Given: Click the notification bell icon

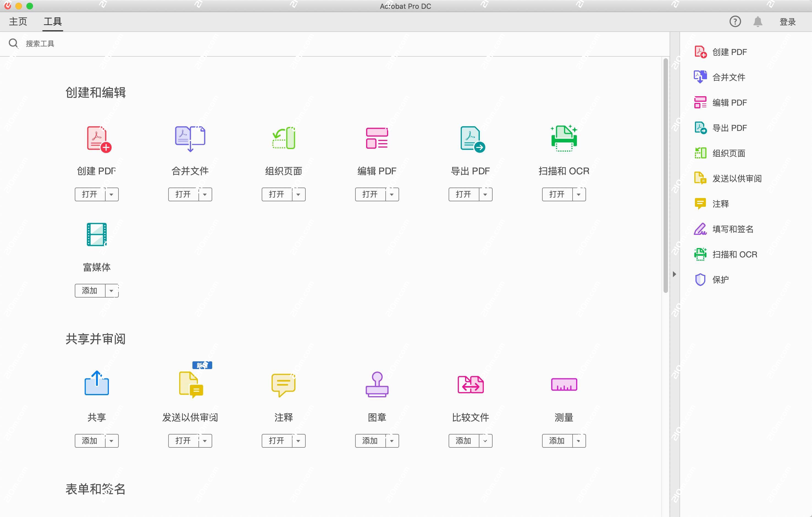Looking at the screenshot, I should pyautogui.click(x=758, y=21).
